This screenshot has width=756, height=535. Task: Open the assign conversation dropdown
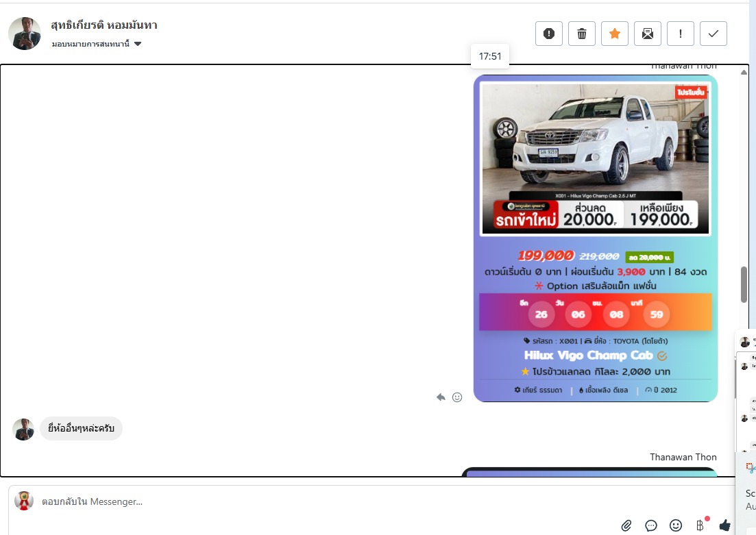(97, 44)
